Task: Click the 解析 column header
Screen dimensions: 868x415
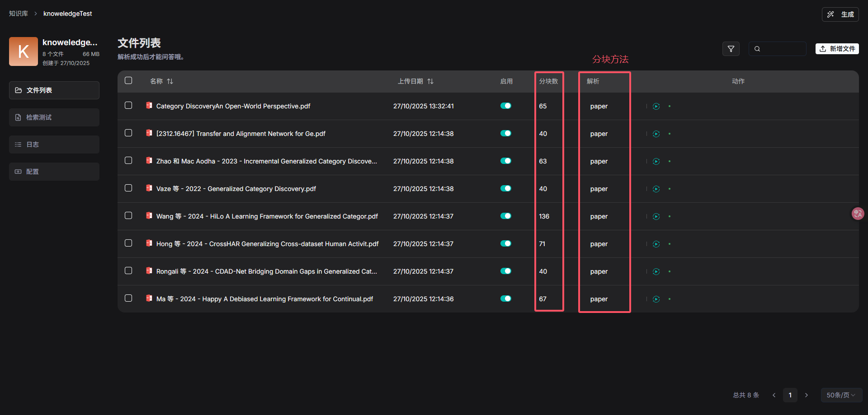Action: pos(593,81)
